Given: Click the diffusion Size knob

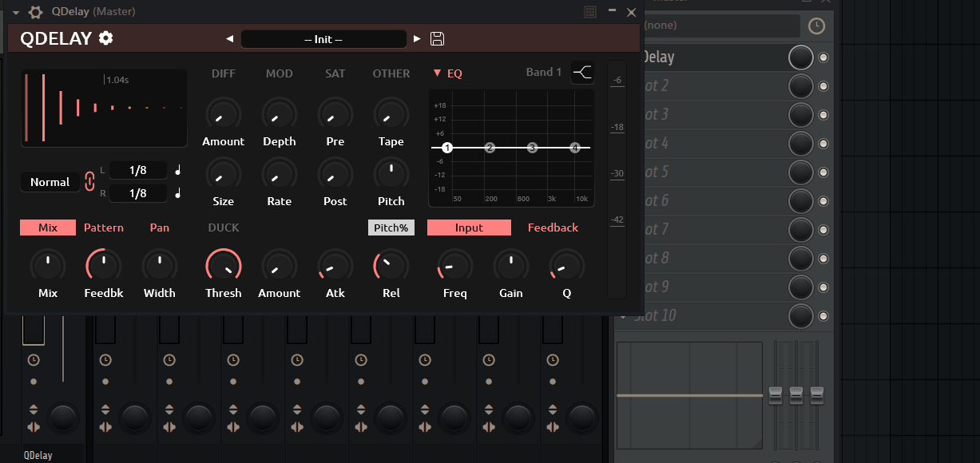Looking at the screenshot, I should [224, 173].
